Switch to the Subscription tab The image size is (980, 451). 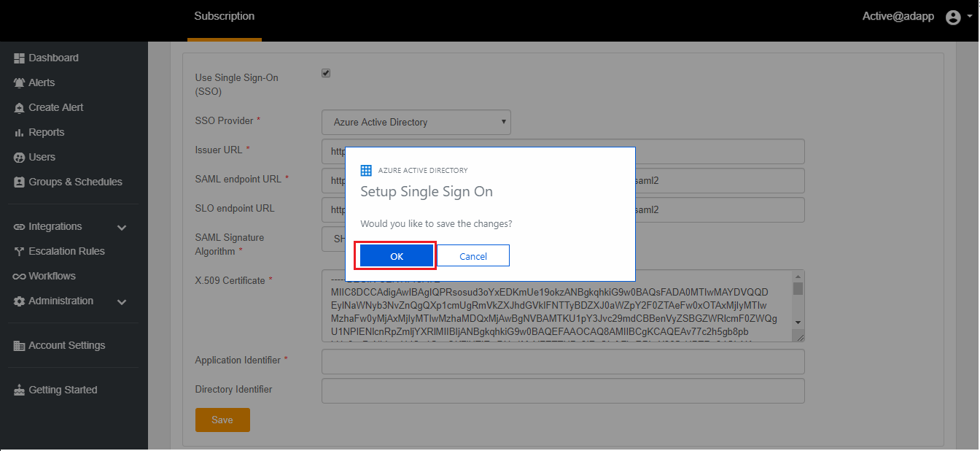click(225, 16)
